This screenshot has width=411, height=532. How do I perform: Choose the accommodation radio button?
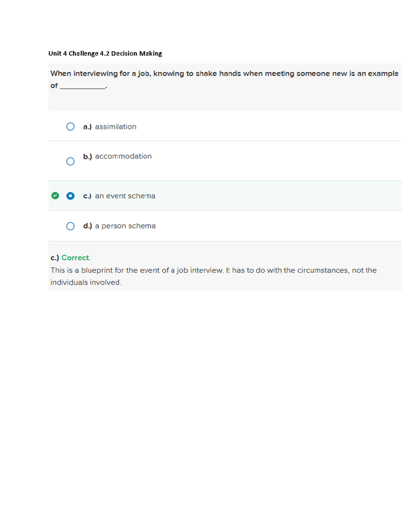(70, 161)
